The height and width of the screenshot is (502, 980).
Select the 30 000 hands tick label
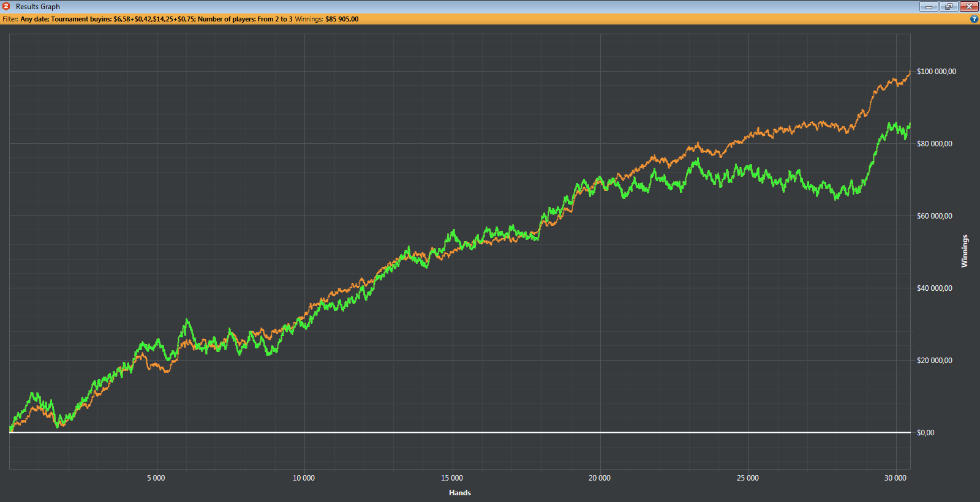pos(895,478)
